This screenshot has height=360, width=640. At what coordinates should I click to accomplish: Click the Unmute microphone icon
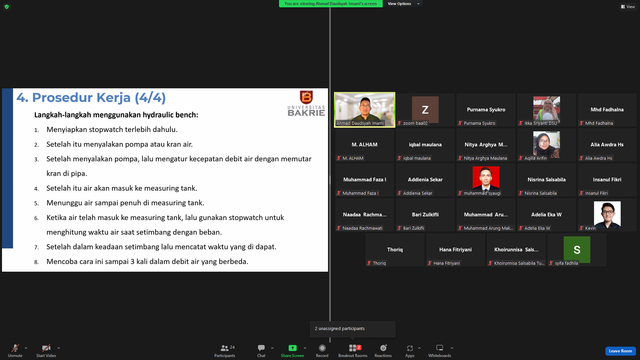point(15,348)
